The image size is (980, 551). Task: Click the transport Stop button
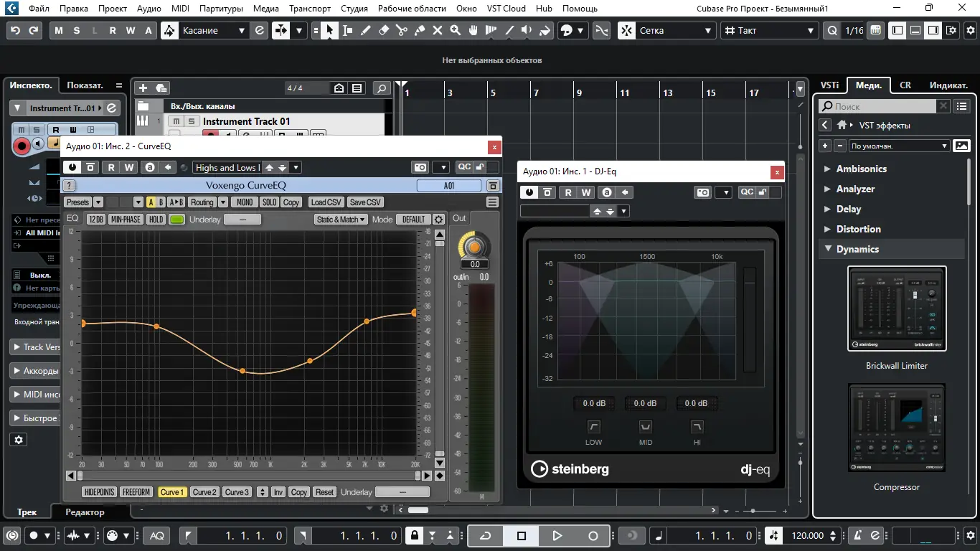click(x=522, y=536)
